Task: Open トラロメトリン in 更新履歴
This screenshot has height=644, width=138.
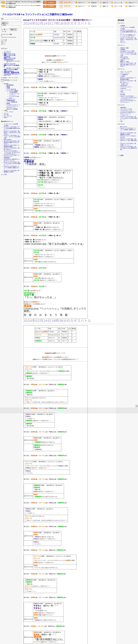Action: point(124,115)
